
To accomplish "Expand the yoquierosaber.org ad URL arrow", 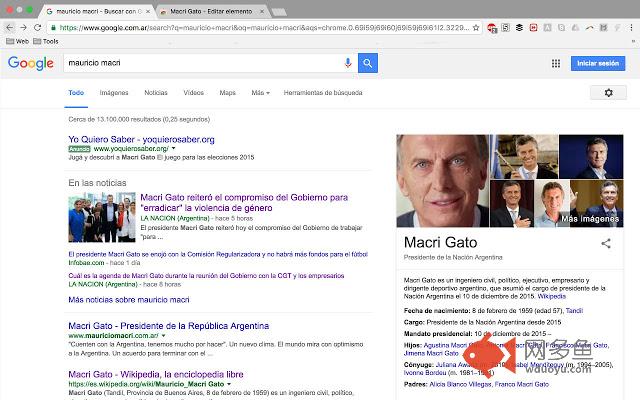I will 173,149.
